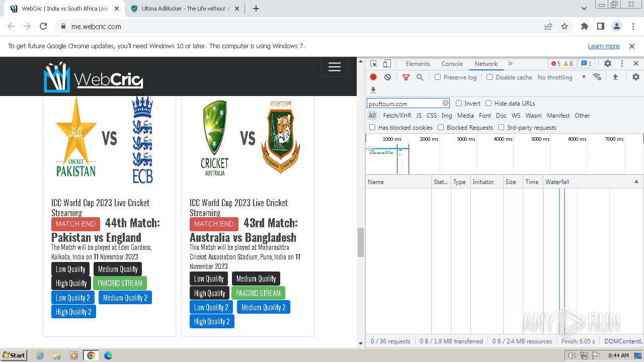
Task: Filter by Fetch/XHR requests
Action: [397, 115]
